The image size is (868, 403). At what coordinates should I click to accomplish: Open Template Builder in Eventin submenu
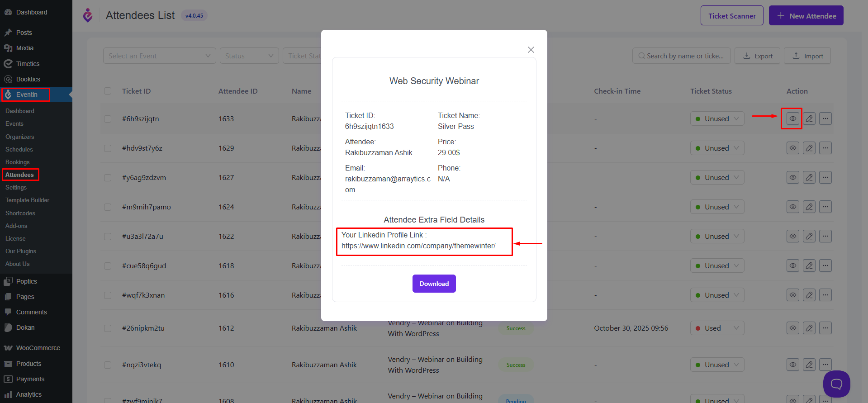(27, 200)
